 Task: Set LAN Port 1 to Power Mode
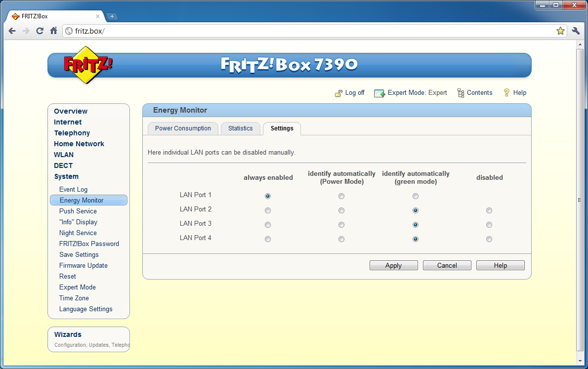coord(341,196)
